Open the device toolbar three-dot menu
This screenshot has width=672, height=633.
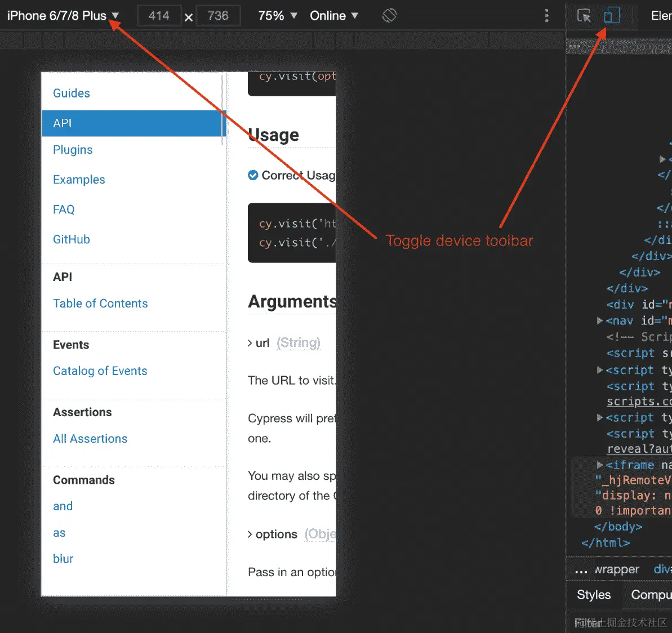tap(546, 16)
